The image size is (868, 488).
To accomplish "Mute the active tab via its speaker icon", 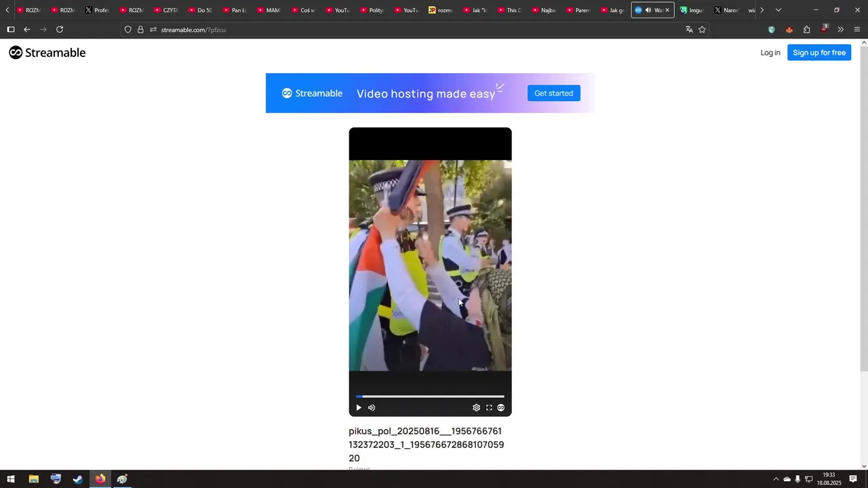I will pyautogui.click(x=648, y=10).
